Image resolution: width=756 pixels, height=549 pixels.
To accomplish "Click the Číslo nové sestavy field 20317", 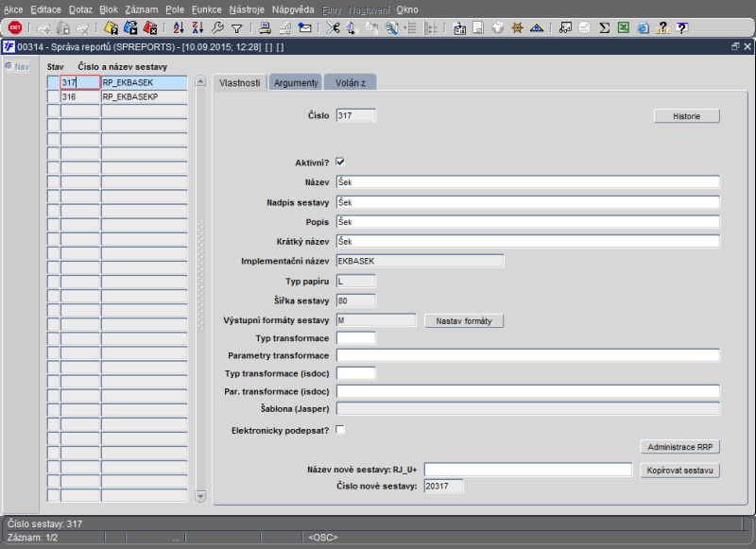I will (x=443, y=486).
